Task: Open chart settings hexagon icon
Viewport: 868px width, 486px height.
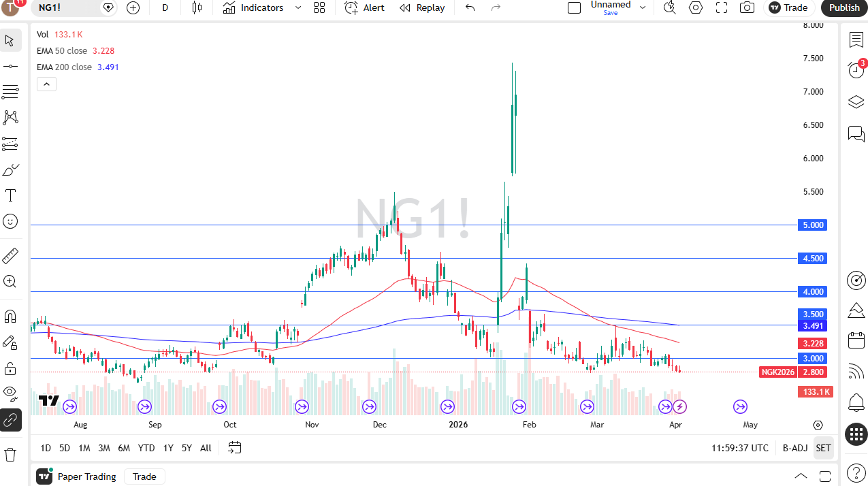Action: [696, 7]
